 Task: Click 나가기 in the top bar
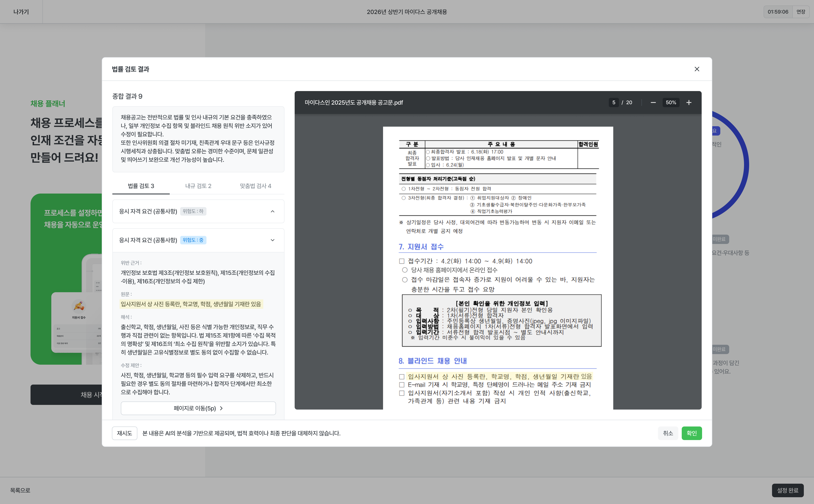21,12
